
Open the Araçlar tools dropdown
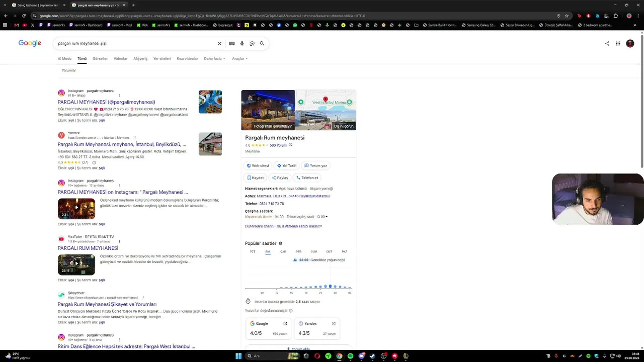click(239, 59)
